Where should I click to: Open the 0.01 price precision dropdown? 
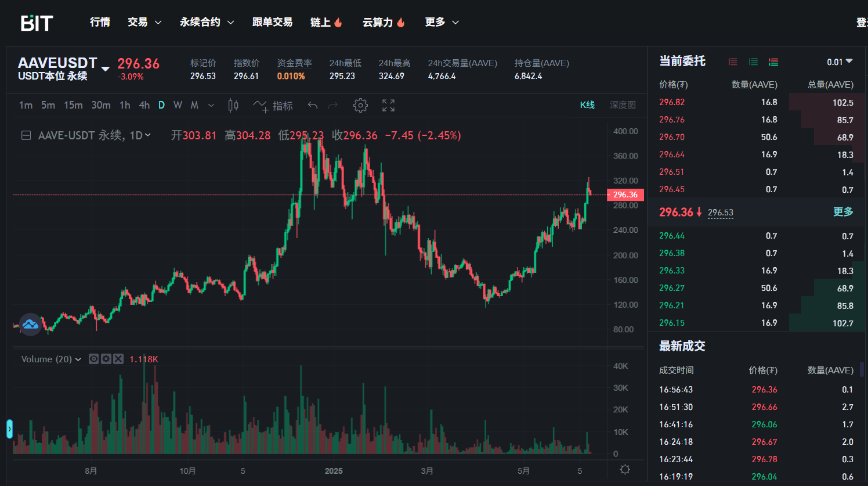pyautogui.click(x=840, y=62)
